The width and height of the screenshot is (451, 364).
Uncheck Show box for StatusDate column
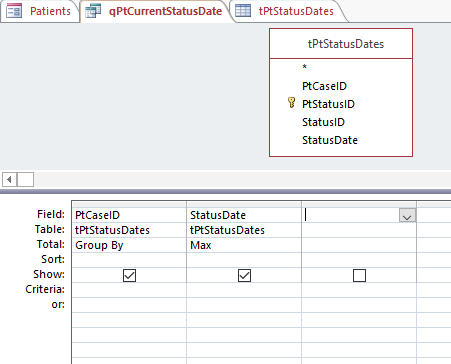tap(244, 276)
